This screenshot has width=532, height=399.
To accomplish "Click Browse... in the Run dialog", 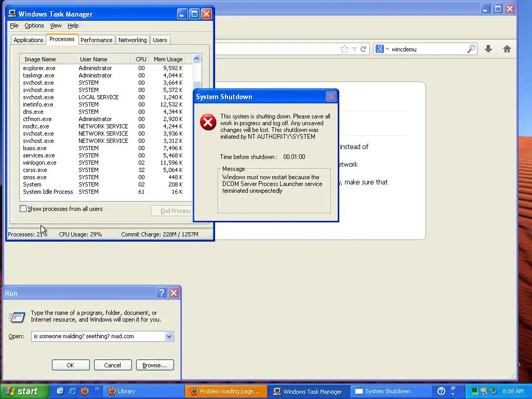I will coord(155,365).
